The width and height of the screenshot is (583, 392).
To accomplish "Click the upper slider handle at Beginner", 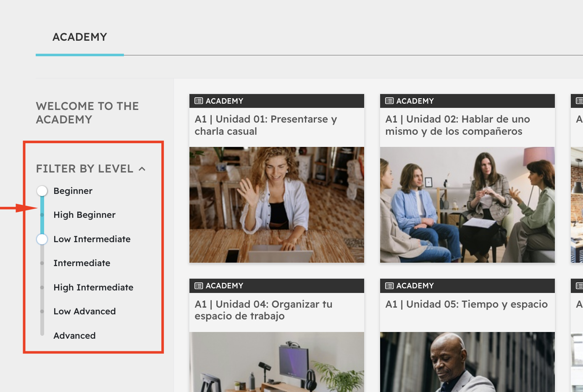I will (42, 191).
